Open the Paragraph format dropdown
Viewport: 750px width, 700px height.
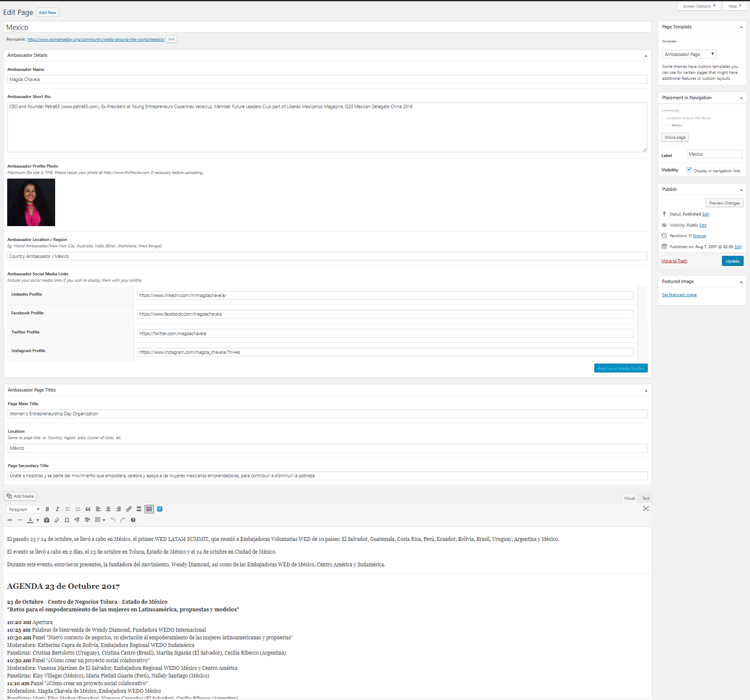23,509
